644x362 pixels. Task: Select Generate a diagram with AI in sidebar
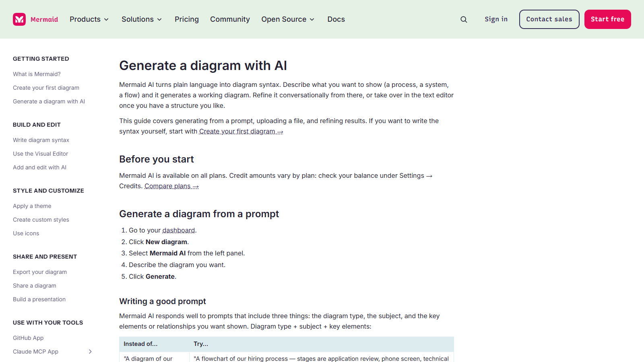[49, 101]
